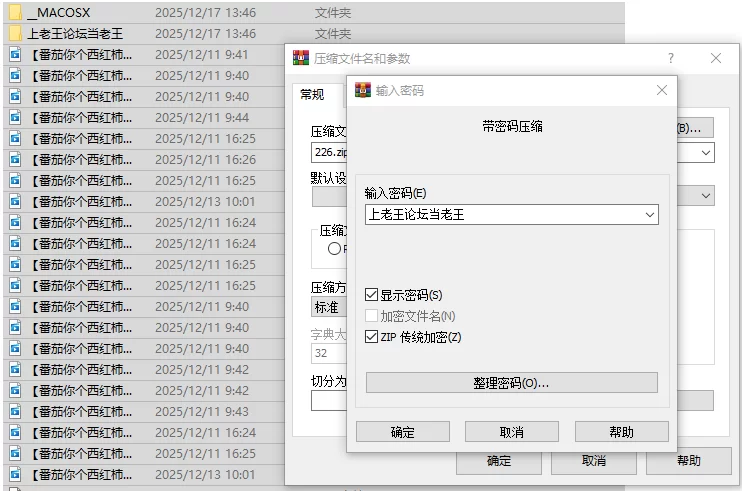Click the file icon dated 2025/12/11 9:41
Viewport: 742px width, 491px height.
15,54
